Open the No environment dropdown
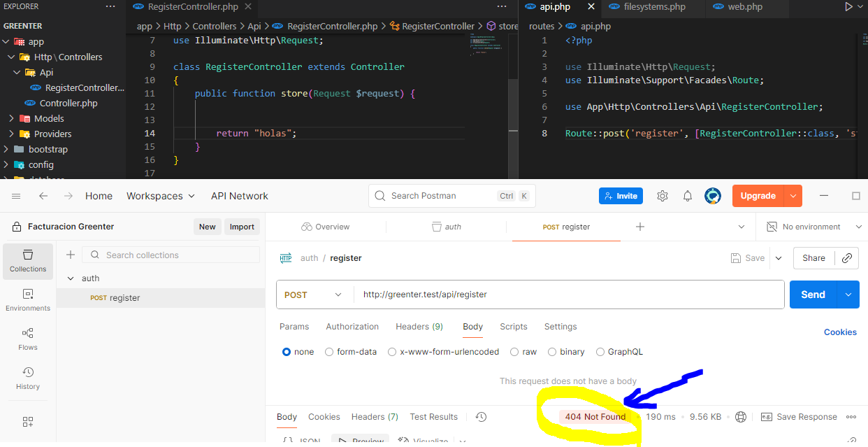The image size is (868, 447). tap(814, 227)
